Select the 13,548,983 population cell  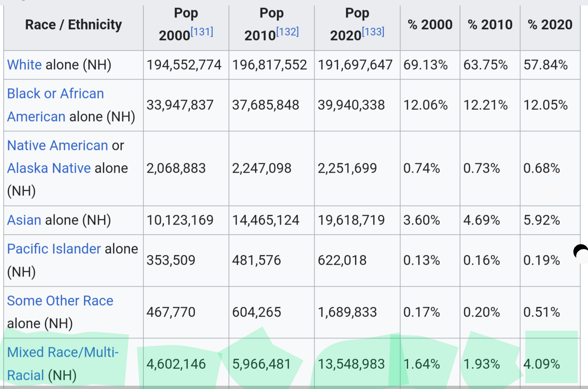[357, 364]
